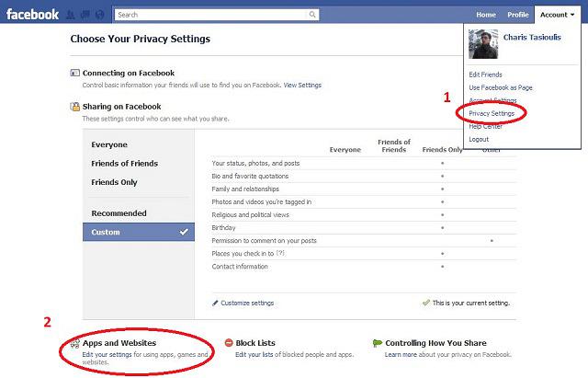The height and width of the screenshot is (378, 588).
Task: Select Privacy Settings from Account menu
Action: click(x=492, y=113)
